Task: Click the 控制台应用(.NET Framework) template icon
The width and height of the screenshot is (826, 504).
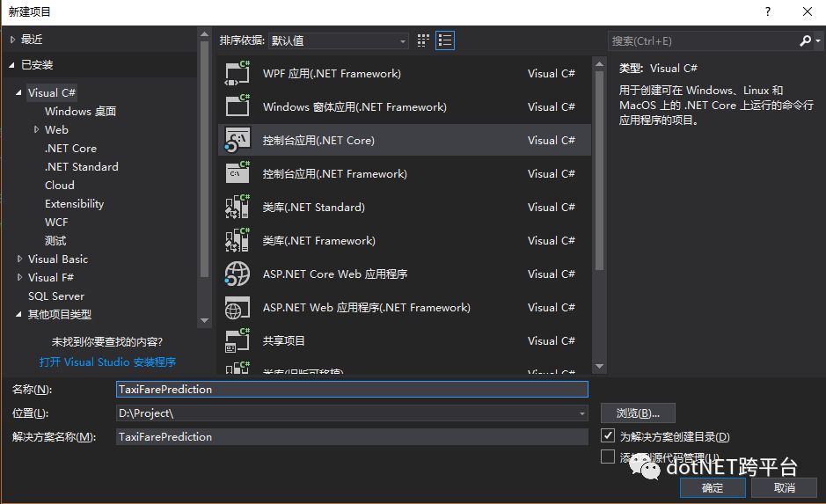Action: [237, 173]
